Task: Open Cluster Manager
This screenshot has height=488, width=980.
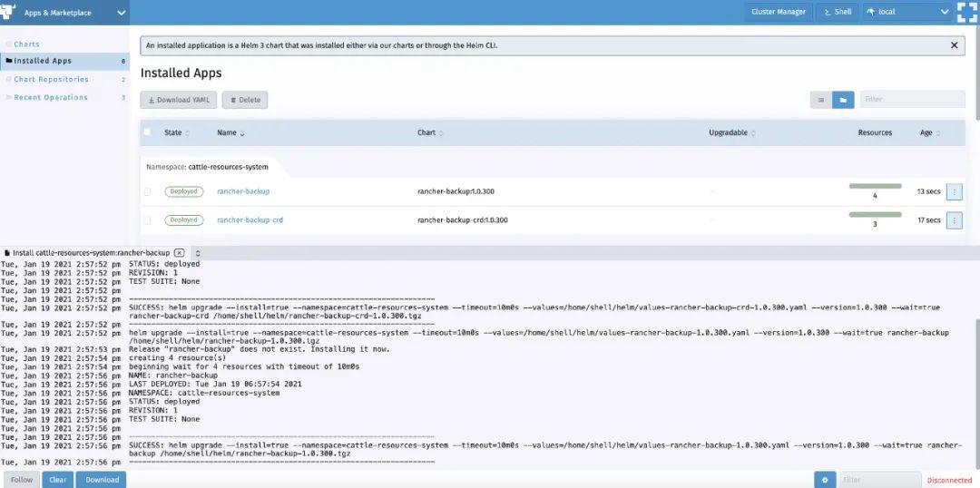Action: pos(779,12)
